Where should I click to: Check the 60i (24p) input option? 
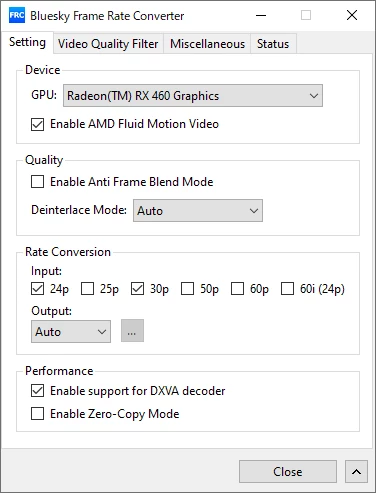point(287,289)
